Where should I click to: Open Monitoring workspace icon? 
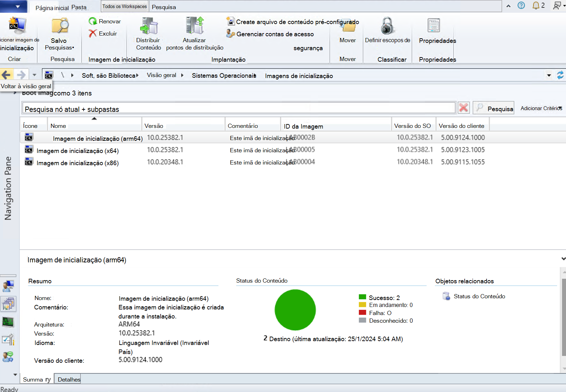8,322
